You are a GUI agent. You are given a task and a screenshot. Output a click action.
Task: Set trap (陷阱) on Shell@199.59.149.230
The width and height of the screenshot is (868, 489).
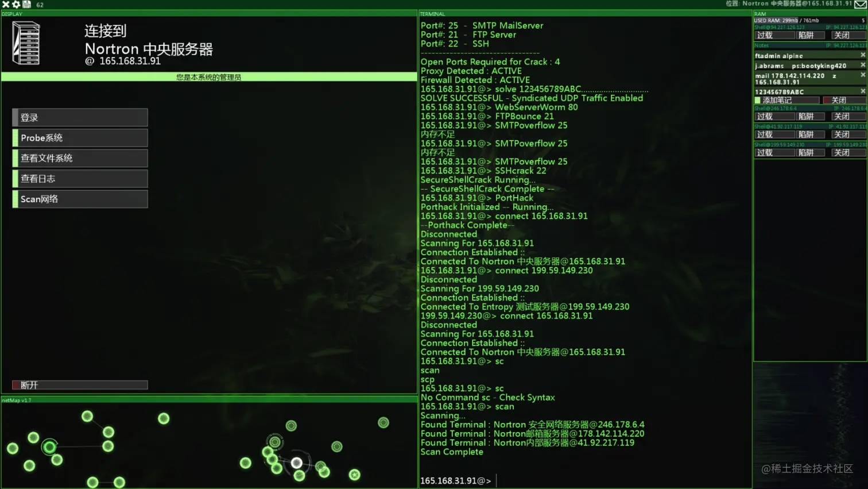click(810, 153)
